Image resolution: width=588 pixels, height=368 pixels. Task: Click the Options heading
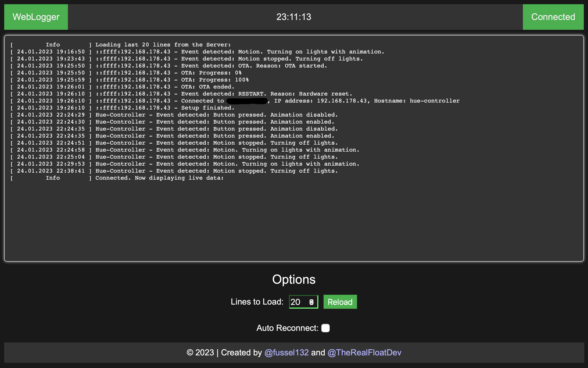click(x=294, y=279)
